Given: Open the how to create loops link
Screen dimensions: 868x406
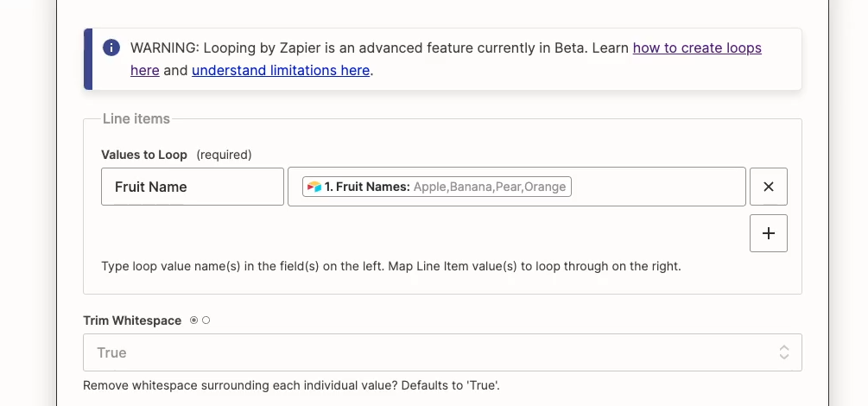Looking at the screenshot, I should click(697, 48).
